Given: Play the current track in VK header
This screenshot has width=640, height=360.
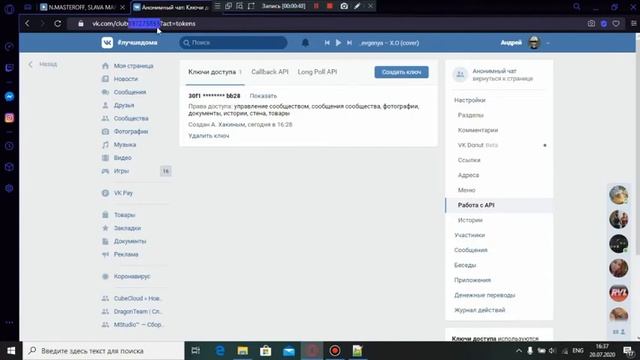Looking at the screenshot, I should click(x=338, y=42).
